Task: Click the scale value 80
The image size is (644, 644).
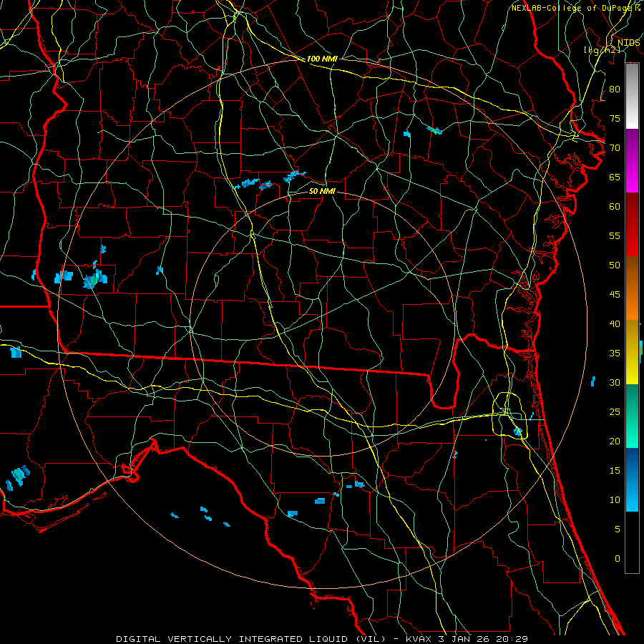Action: [615, 89]
